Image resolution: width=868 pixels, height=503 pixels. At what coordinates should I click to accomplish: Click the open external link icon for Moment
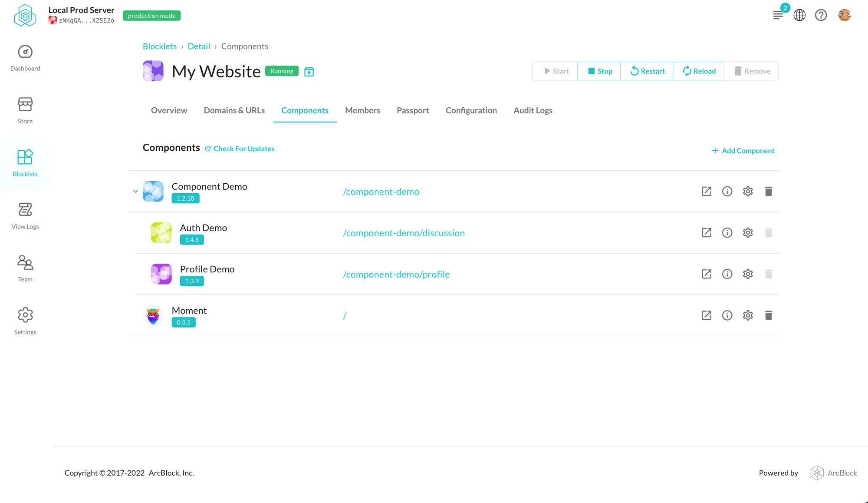click(707, 315)
